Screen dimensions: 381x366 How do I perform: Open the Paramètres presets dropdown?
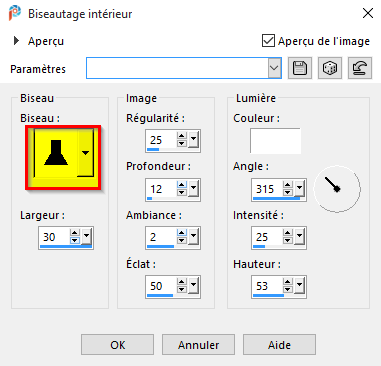pos(274,68)
